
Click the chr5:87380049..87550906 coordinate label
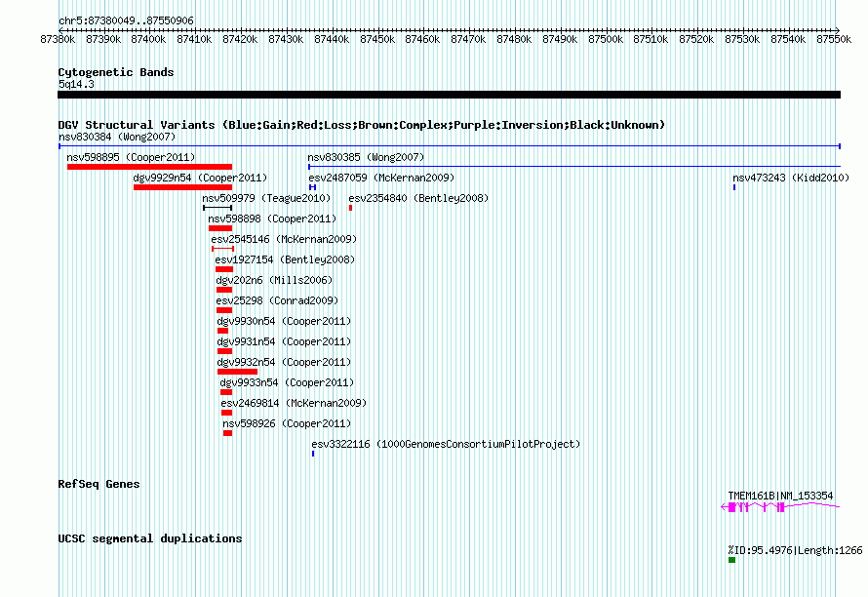[126, 20]
